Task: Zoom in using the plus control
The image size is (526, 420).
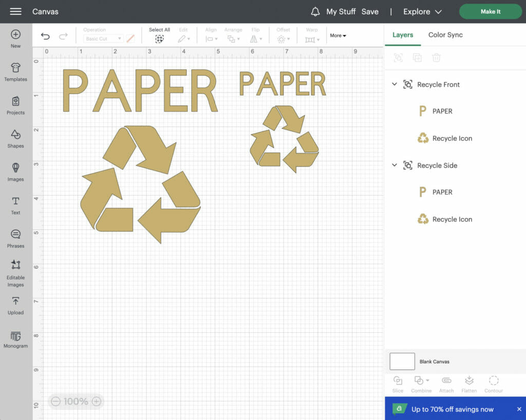Action: coord(96,402)
